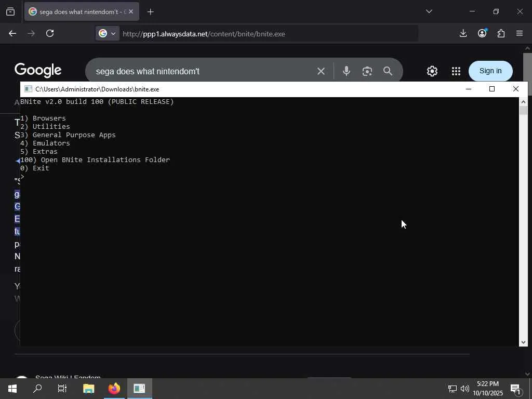Click the '1) Browsers' console line

click(43, 118)
